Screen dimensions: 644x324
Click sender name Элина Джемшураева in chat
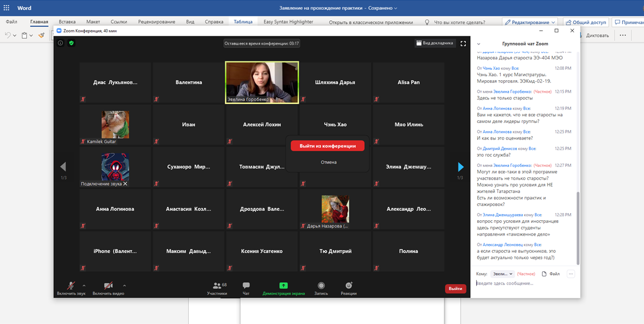click(502, 215)
